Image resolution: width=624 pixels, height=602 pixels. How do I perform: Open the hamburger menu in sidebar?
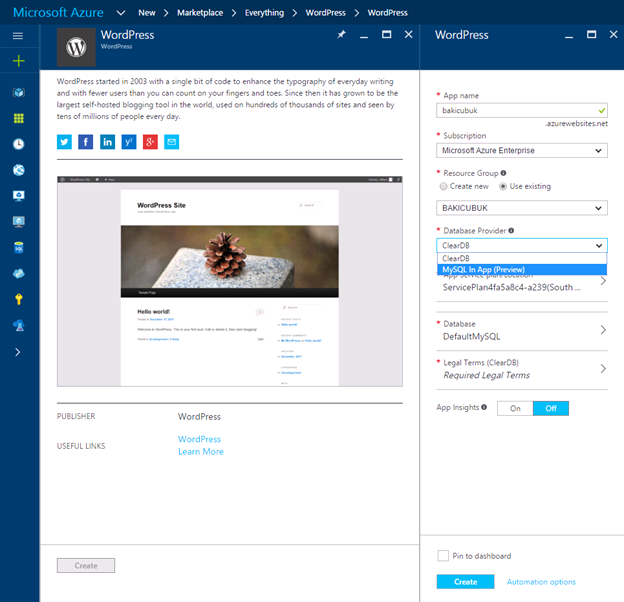[x=18, y=36]
